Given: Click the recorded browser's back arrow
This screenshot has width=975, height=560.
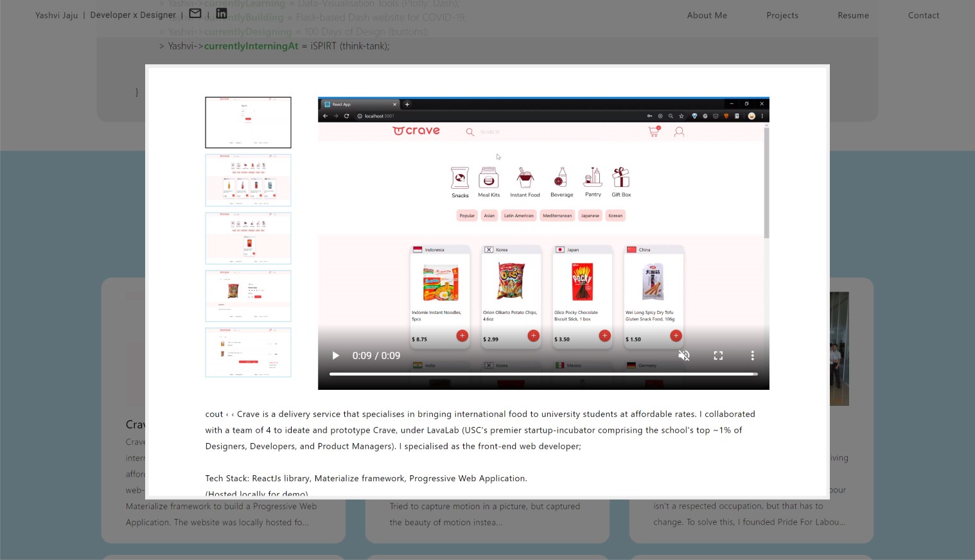Looking at the screenshot, I should tap(326, 116).
